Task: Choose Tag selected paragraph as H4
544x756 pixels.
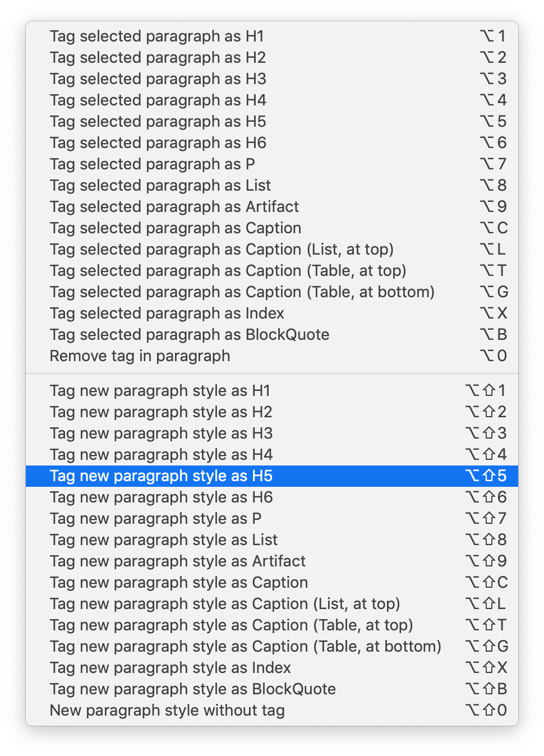Action: (x=272, y=100)
